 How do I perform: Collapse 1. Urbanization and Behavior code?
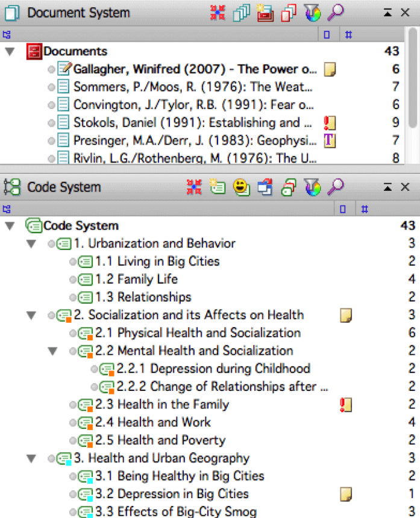(x=32, y=244)
